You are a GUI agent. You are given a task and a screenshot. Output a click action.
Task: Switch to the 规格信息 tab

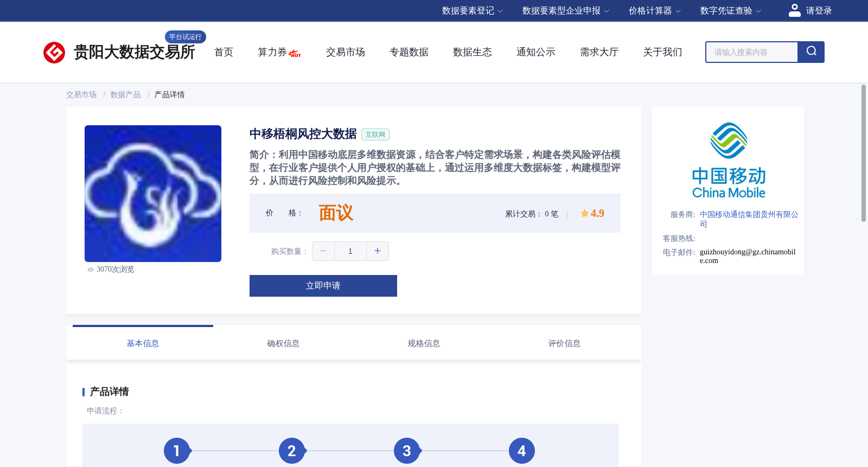424,343
